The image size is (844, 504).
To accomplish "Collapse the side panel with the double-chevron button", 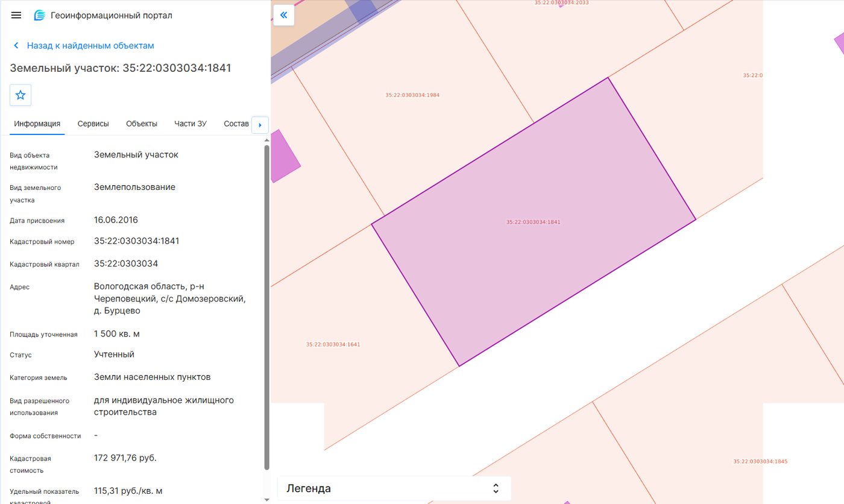I will pos(284,15).
